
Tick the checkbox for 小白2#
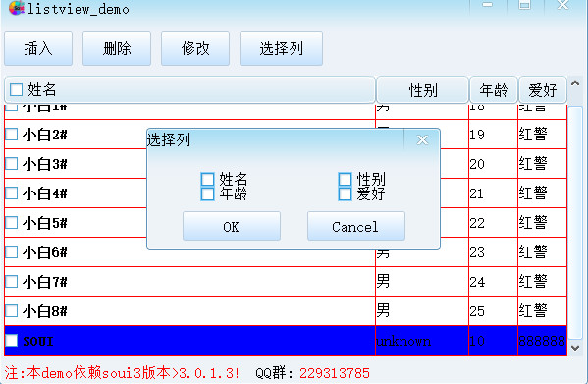pos(12,135)
